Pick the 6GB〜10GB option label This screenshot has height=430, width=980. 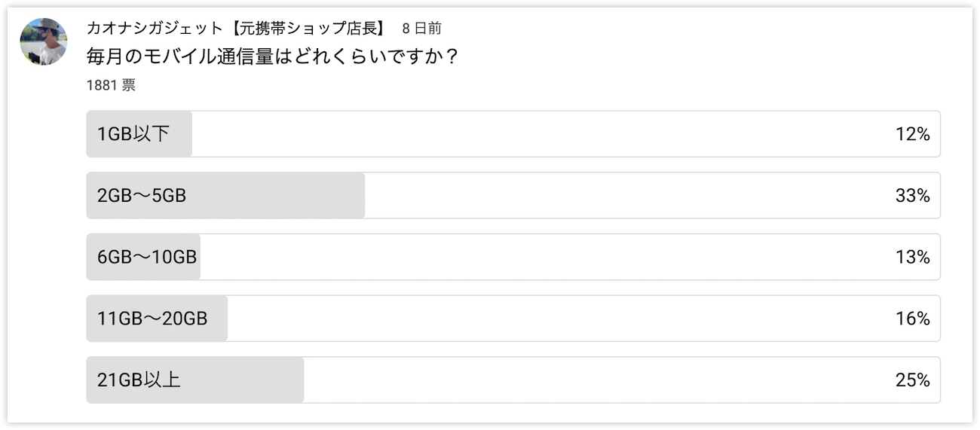[147, 258]
